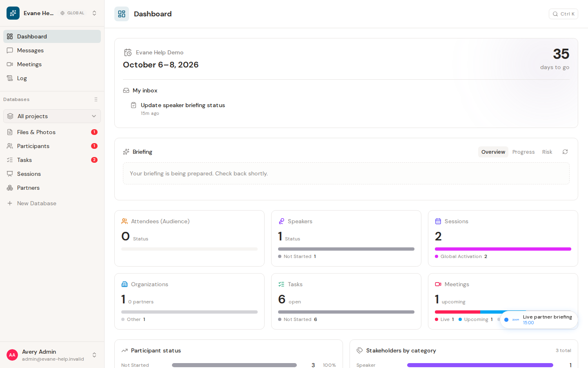
Task: Click the Speakers Not Started progress bar
Action: (346, 249)
